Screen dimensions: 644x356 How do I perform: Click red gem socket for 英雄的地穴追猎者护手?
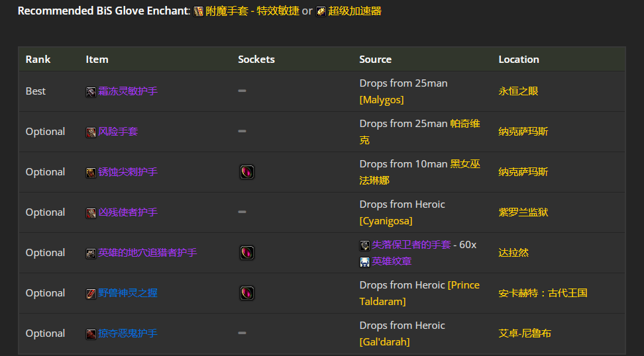tap(247, 253)
